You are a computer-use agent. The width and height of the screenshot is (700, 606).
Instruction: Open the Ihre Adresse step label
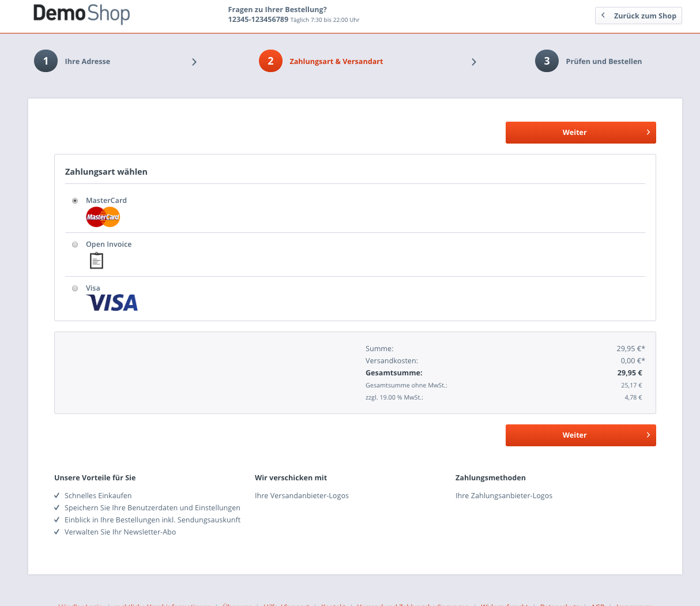(87, 62)
